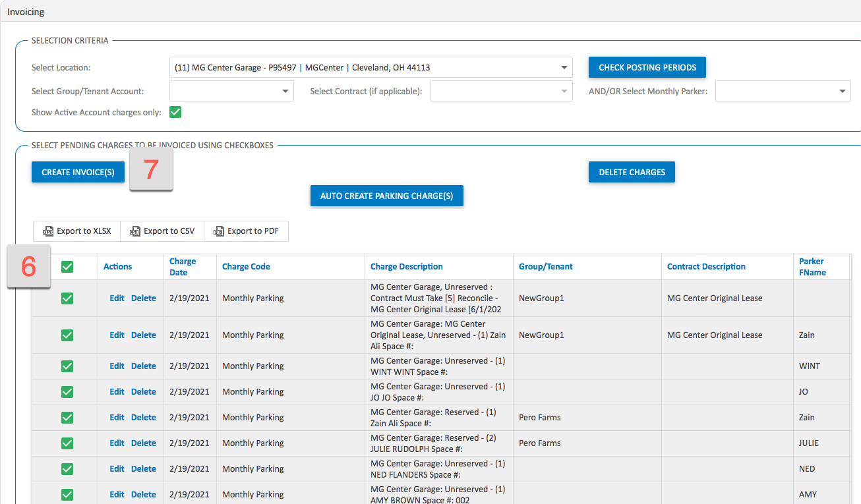This screenshot has height=504, width=861.
Task: Delete the NED FLANDERS charge
Action: [143, 469]
